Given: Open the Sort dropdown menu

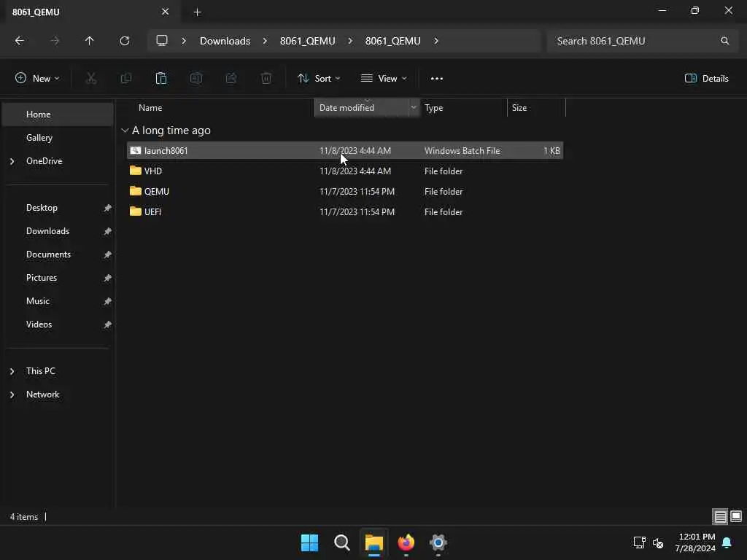Looking at the screenshot, I should click(x=319, y=79).
